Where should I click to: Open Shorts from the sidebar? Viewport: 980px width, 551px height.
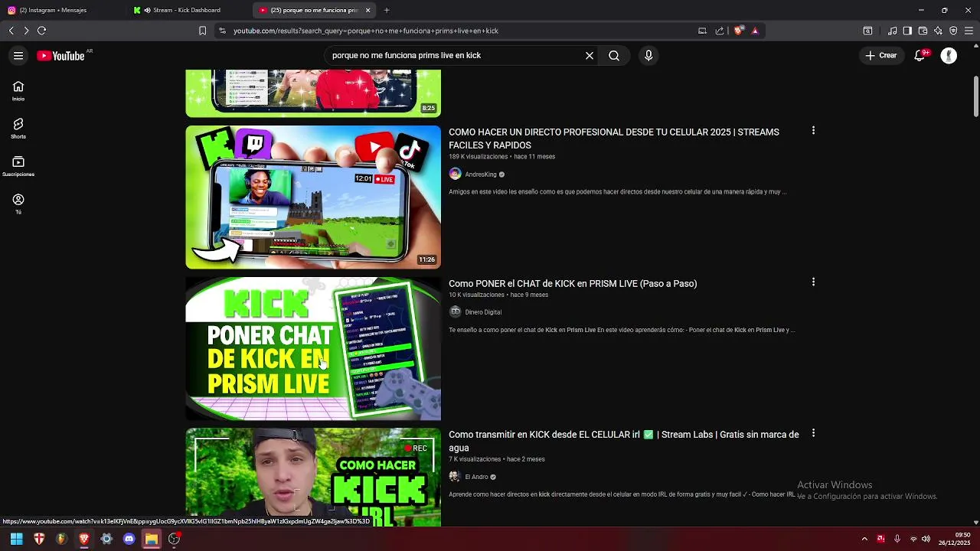click(x=18, y=129)
